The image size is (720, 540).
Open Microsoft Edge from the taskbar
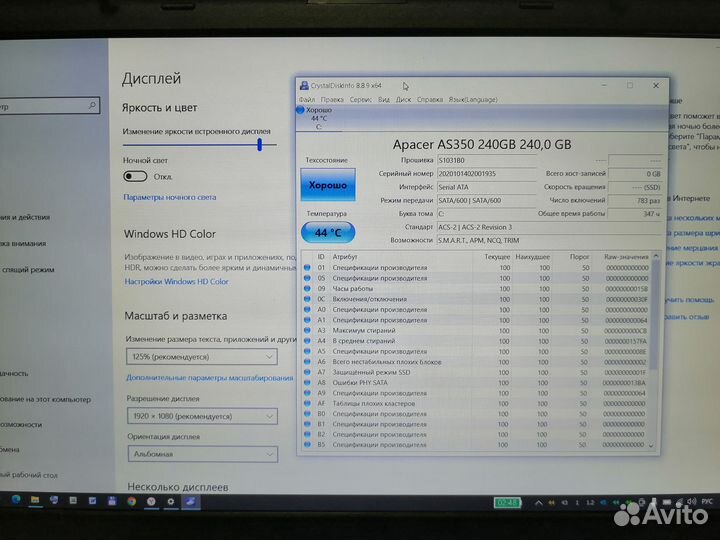tap(16, 500)
